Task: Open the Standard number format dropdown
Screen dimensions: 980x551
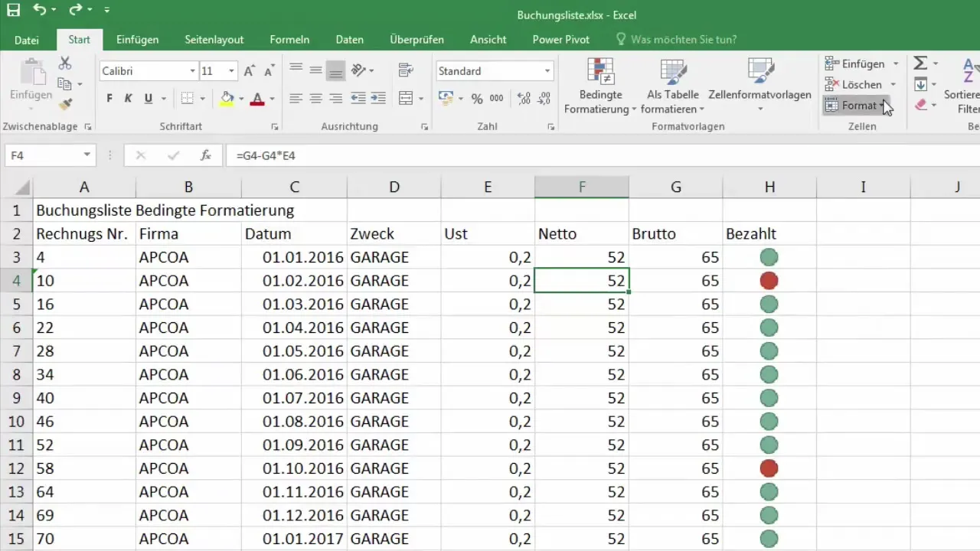Action: [x=547, y=71]
